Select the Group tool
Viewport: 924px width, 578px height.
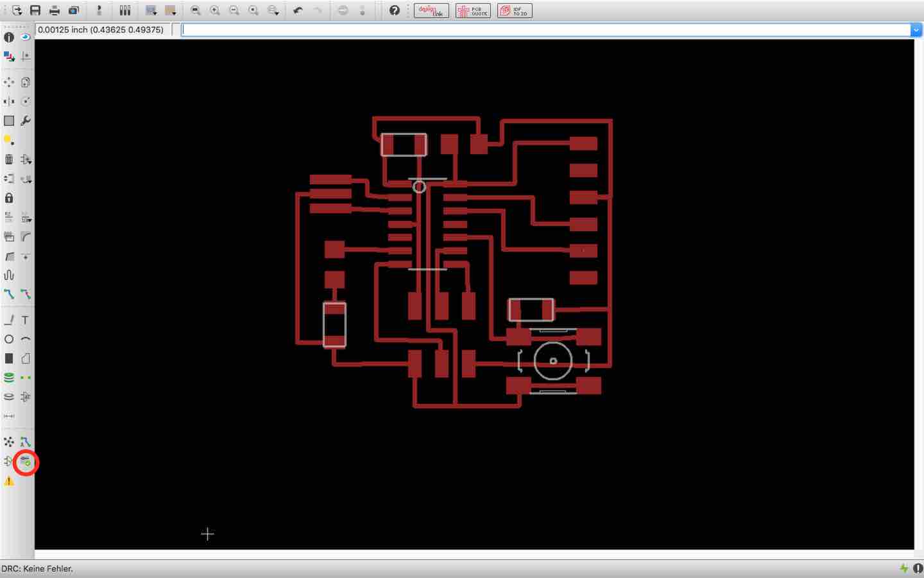[x=9, y=121]
